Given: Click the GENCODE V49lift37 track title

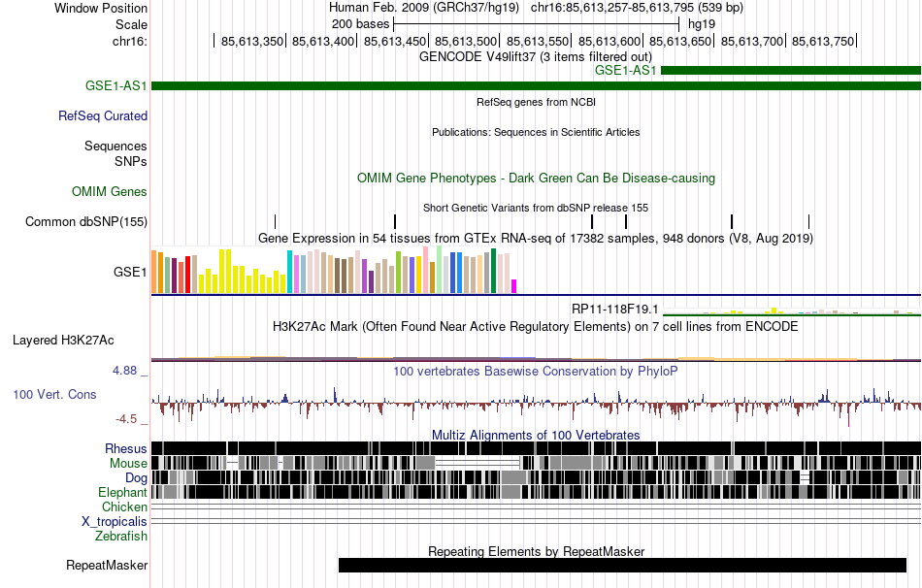Looking at the screenshot, I should [x=535, y=57].
